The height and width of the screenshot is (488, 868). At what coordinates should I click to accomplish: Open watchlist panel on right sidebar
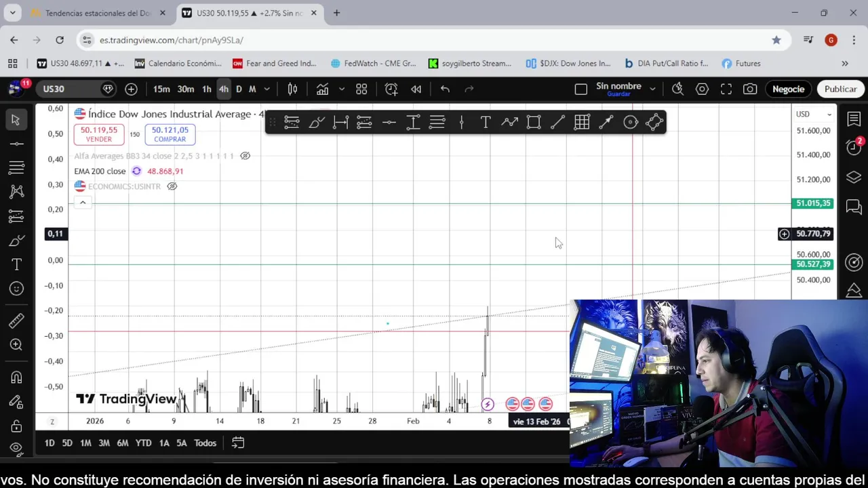click(854, 119)
